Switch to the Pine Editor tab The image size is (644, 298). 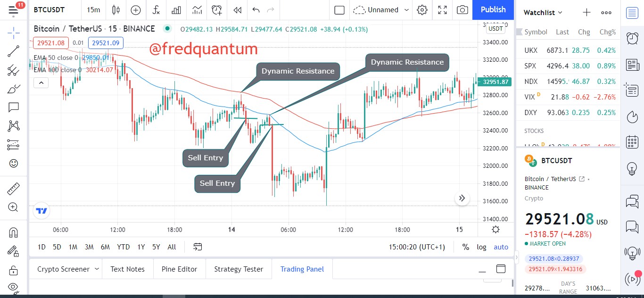[179, 269]
